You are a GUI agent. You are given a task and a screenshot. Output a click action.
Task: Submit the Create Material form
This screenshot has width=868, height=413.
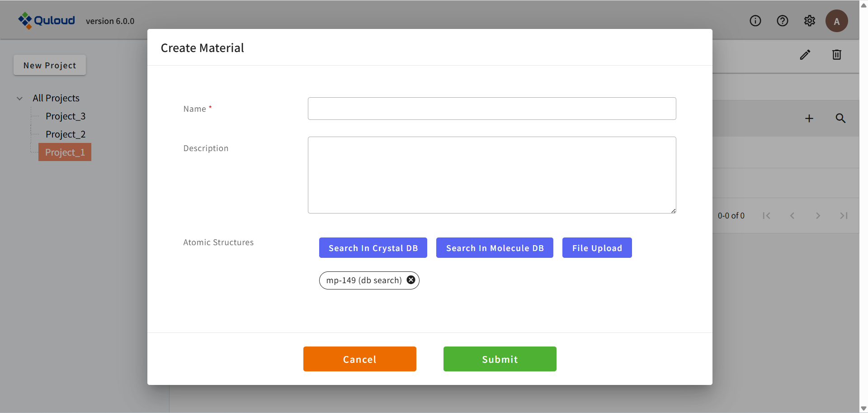coord(500,359)
